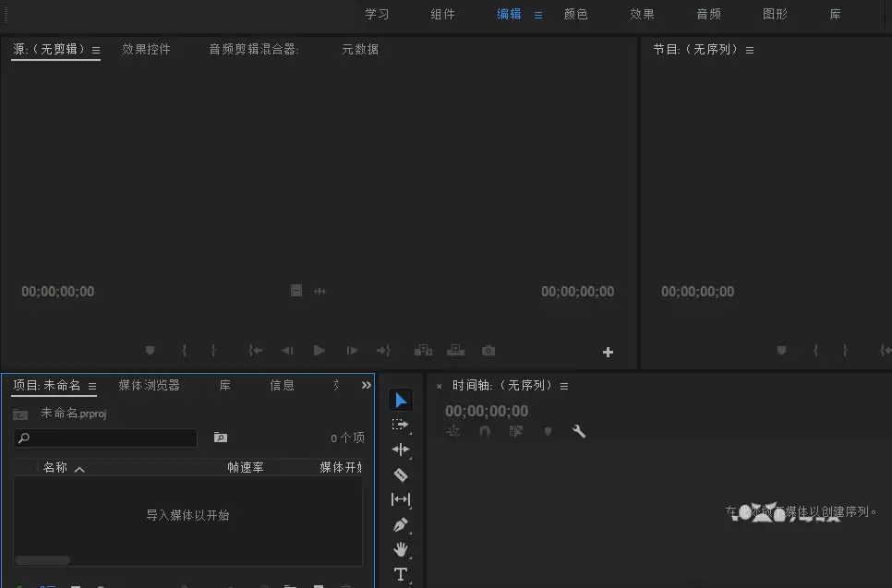The width and height of the screenshot is (892, 588).
Task: Select the Slip tool
Action: (401, 499)
